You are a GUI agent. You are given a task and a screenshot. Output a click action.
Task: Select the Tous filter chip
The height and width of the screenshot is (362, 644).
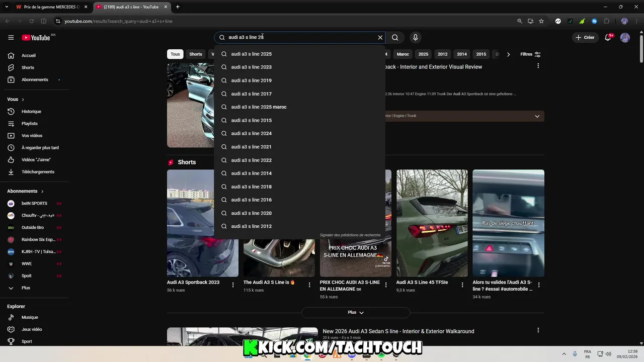(175, 54)
